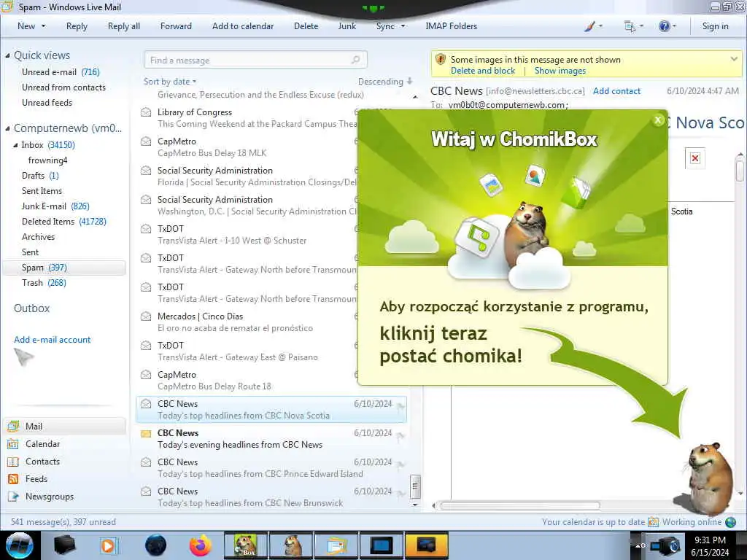747x560 pixels.
Task: Select Unread feeds view
Action: (x=47, y=102)
